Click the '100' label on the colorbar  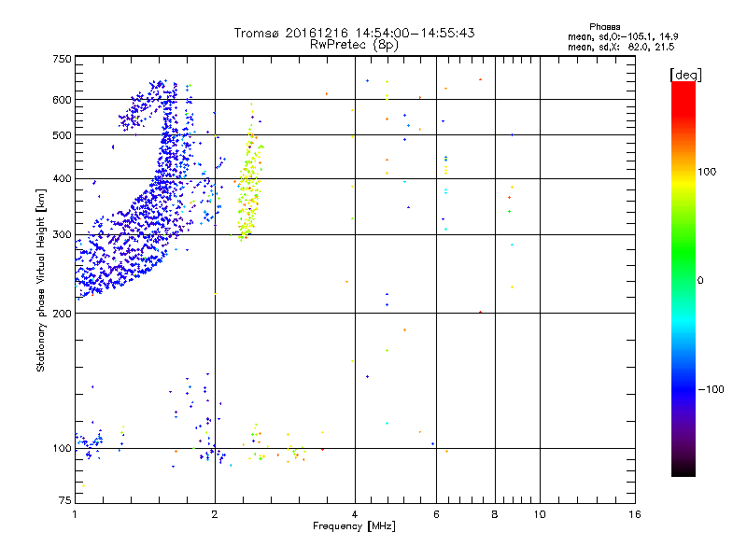pos(707,172)
